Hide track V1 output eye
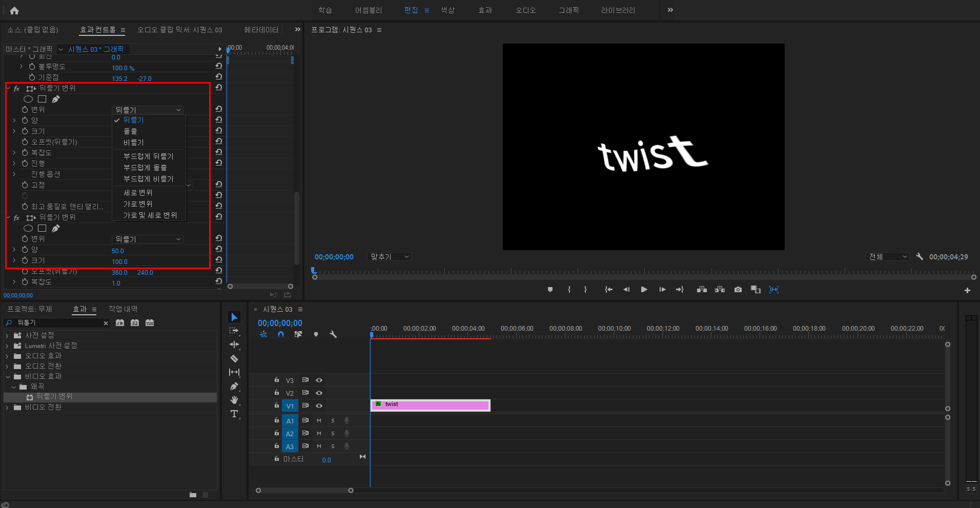This screenshot has height=508, width=980. coord(319,406)
